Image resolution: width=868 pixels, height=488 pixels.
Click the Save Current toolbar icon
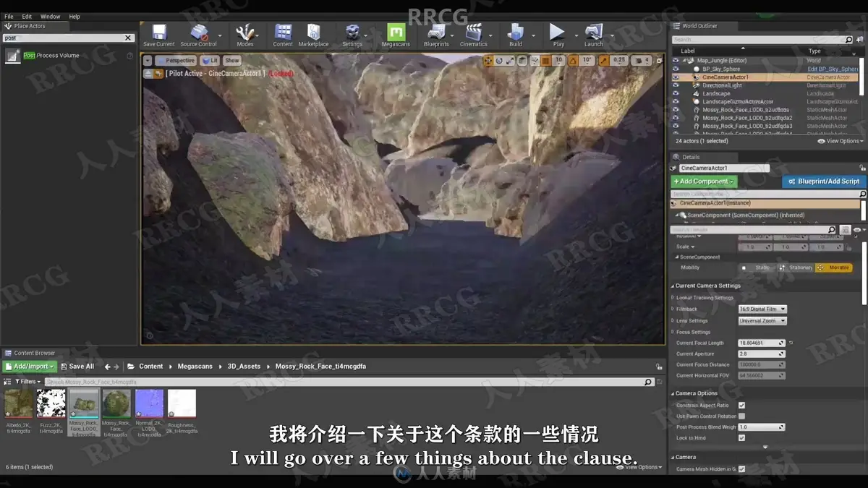coord(159,35)
